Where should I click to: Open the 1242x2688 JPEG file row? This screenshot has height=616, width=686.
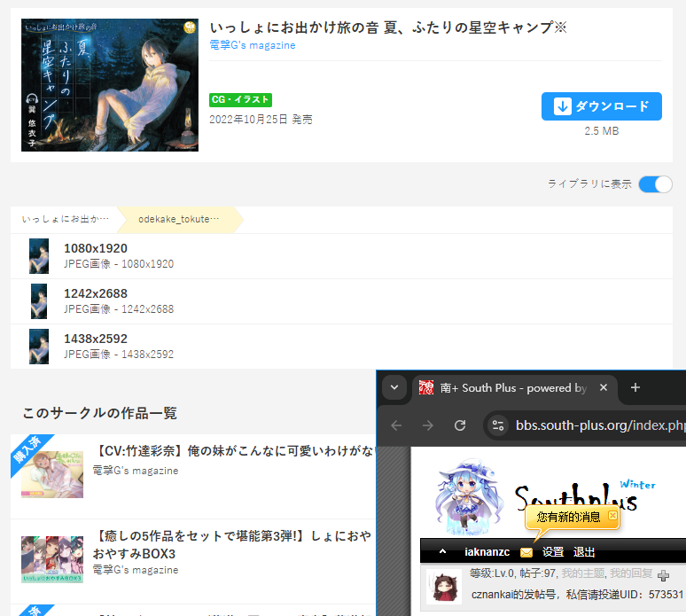341,301
